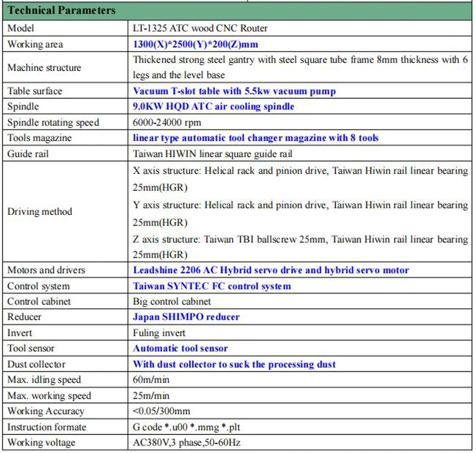476x453 pixels.
Task: Click the '<0.05/300mm' value
Action: (x=161, y=411)
